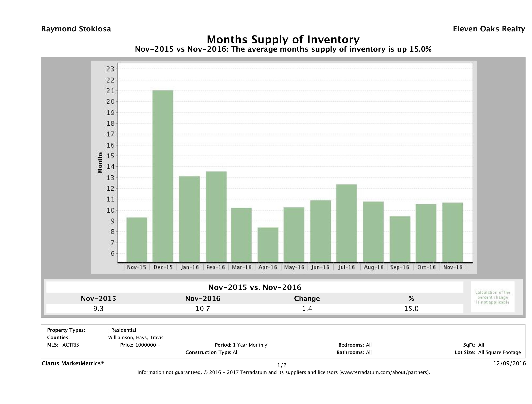Click the Feb-16 bar
Screen dimensions: 532x404
[x=216, y=217]
